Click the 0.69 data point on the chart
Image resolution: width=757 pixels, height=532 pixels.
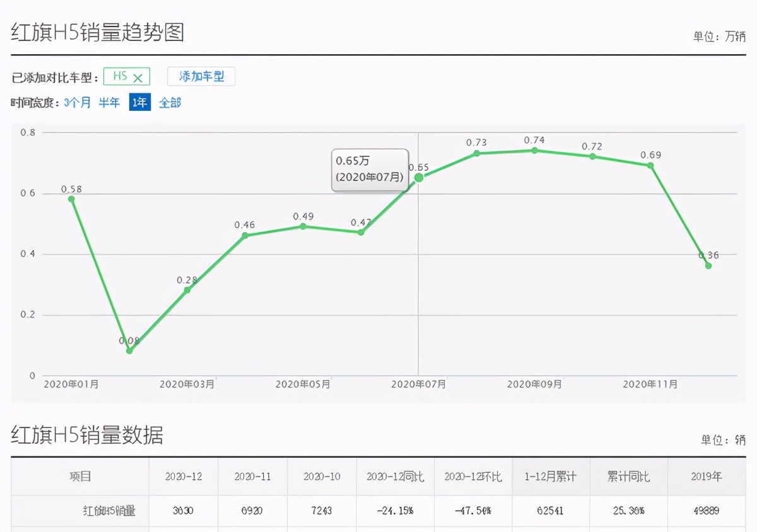(x=650, y=165)
